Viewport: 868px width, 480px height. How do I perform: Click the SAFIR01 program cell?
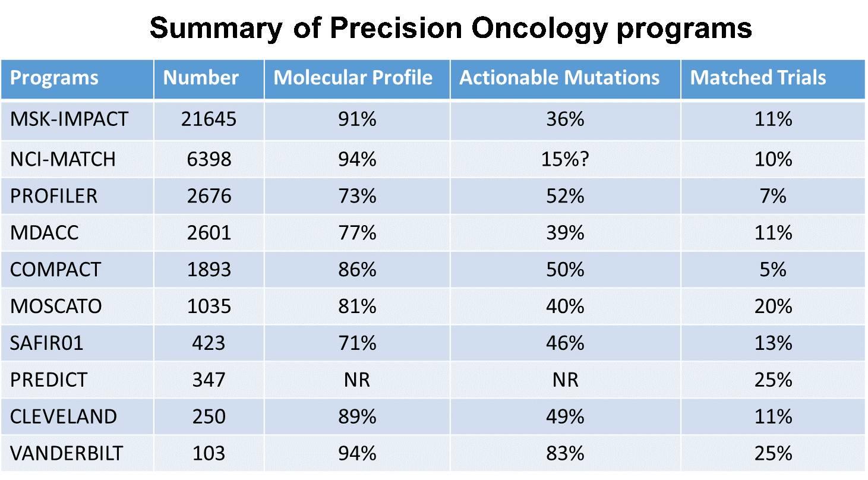(77, 343)
